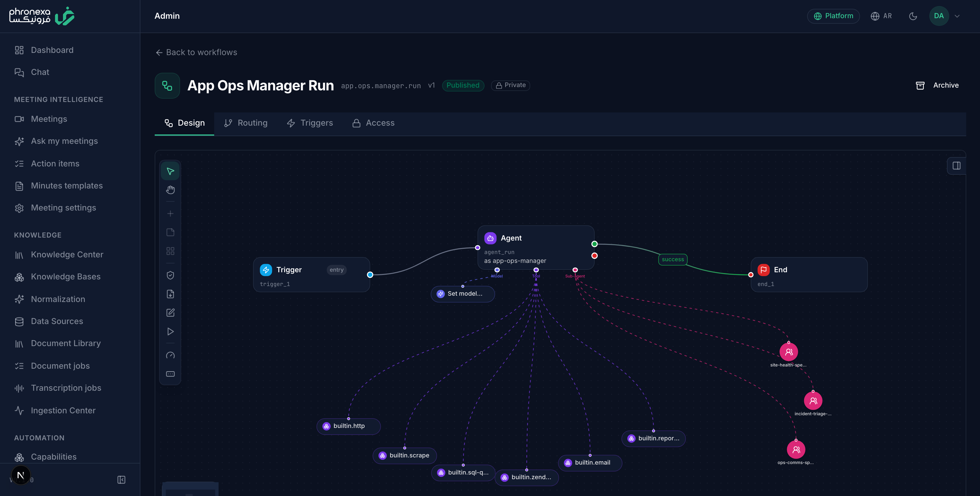Open Normalization sidebar item
Screen dimensions: 980x496
tap(70, 299)
